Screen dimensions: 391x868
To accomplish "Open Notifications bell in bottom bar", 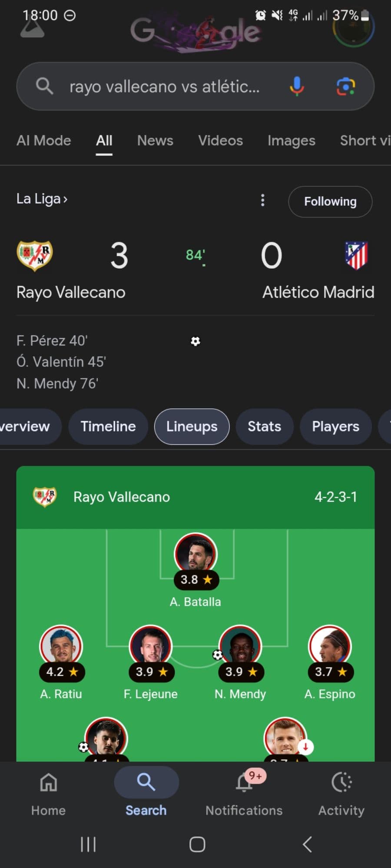I will click(x=244, y=783).
